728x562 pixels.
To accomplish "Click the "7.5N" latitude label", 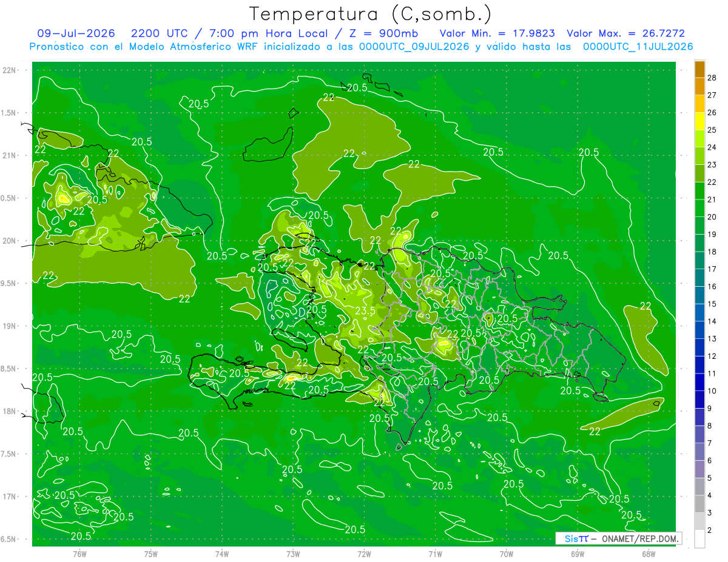I will [x=10, y=454].
